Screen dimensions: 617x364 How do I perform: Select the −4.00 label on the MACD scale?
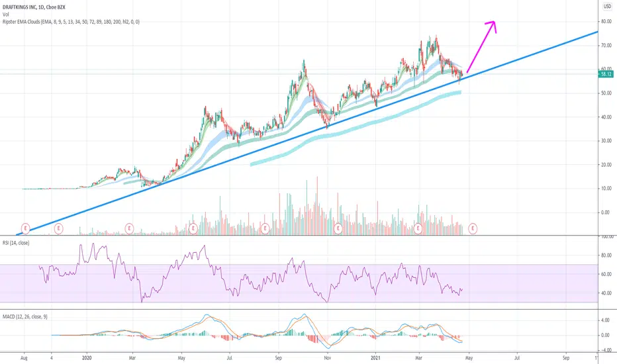(x=606, y=350)
